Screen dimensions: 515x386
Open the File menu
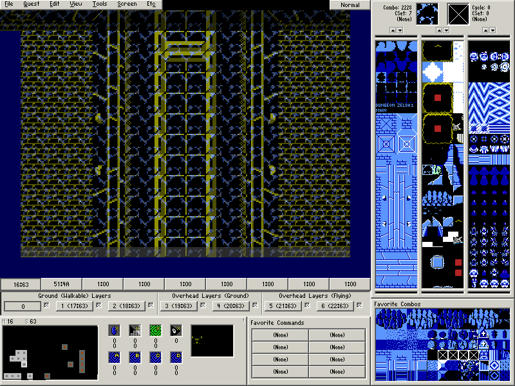[9, 4]
